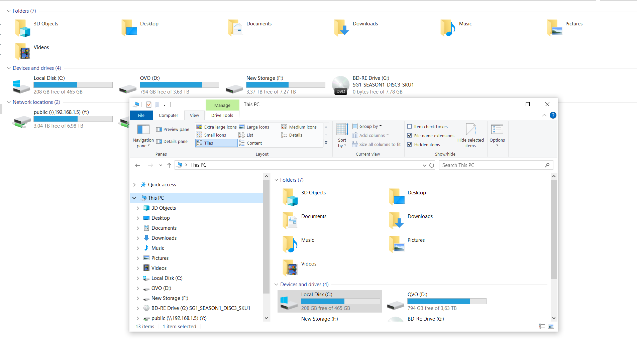Click in the Search This PC box
The width and height of the screenshot is (637, 364).
(496, 165)
